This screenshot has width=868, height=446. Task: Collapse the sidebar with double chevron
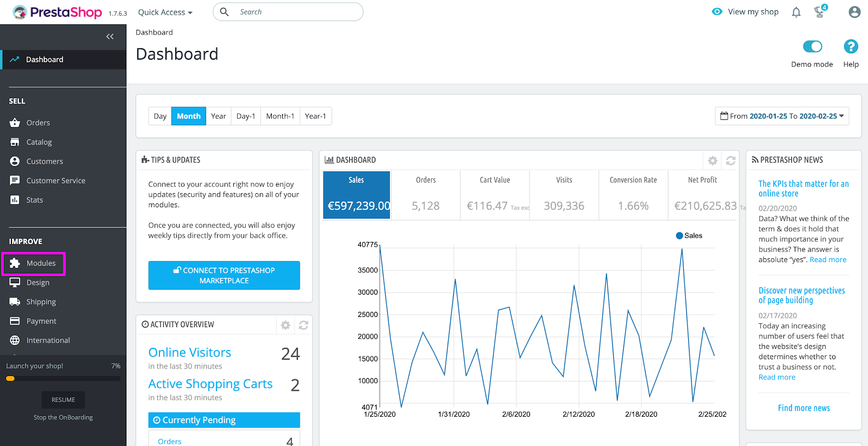pos(110,36)
